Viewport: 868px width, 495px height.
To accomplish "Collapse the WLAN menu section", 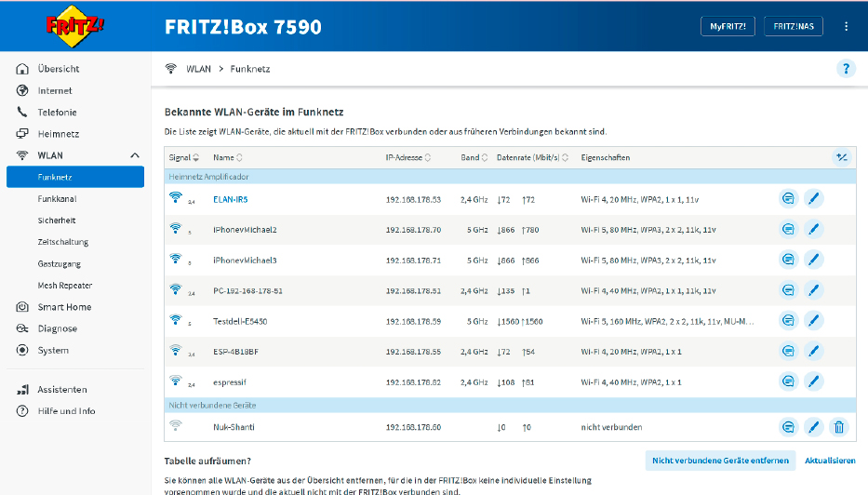I will coord(135,155).
